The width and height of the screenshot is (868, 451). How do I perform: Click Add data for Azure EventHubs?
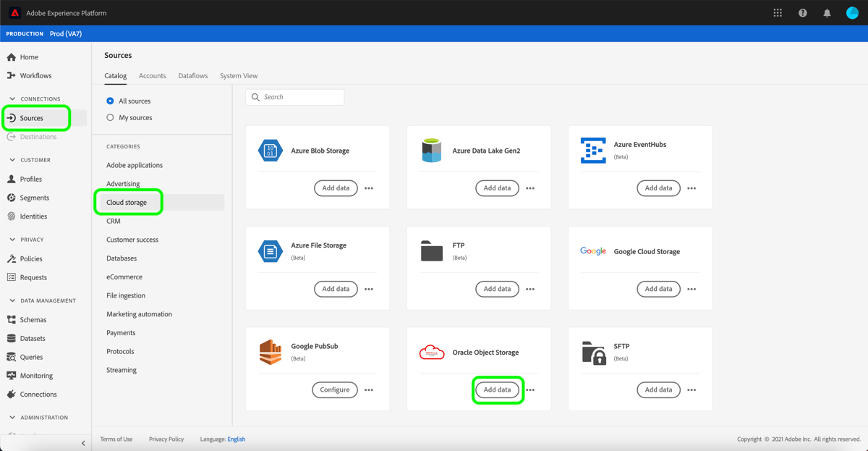658,188
